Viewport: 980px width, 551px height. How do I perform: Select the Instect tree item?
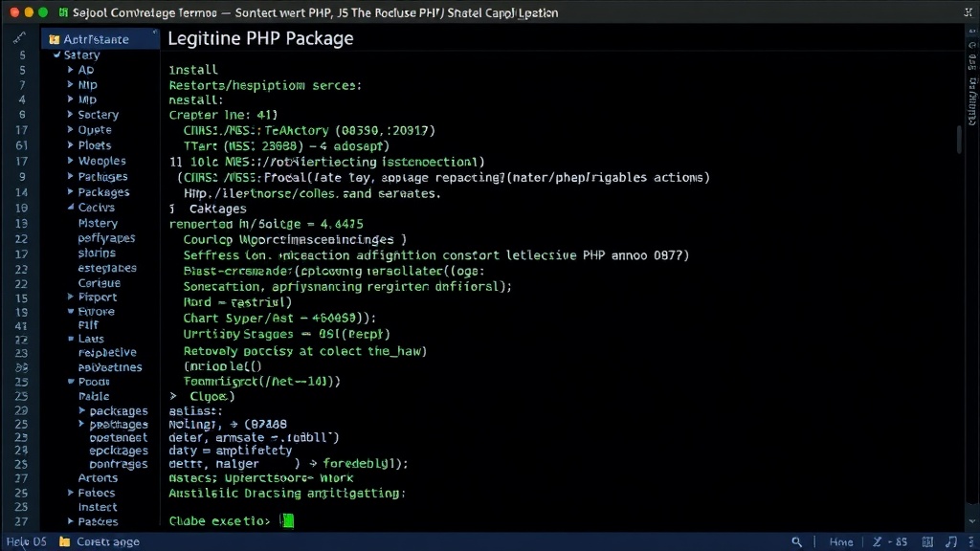point(97,507)
